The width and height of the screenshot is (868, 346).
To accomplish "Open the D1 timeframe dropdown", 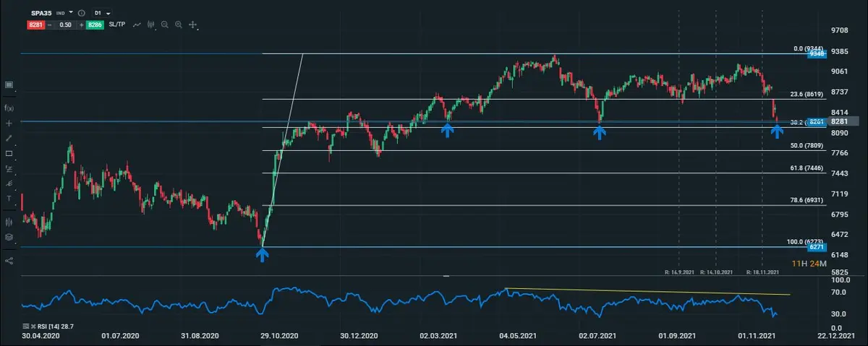I will pos(103,13).
